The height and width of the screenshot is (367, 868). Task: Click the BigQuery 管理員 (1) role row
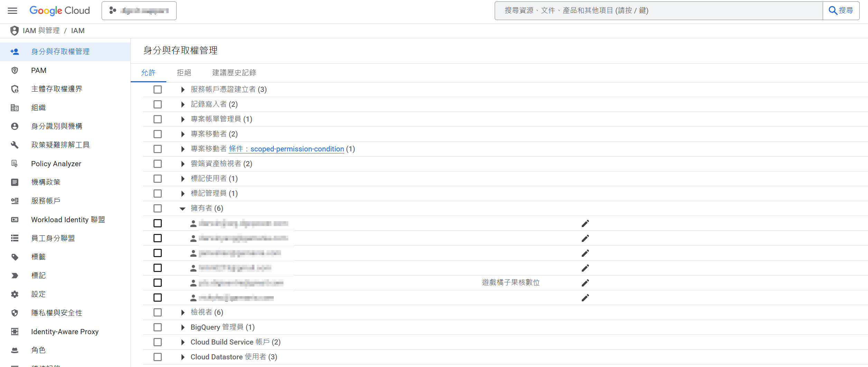point(505,327)
